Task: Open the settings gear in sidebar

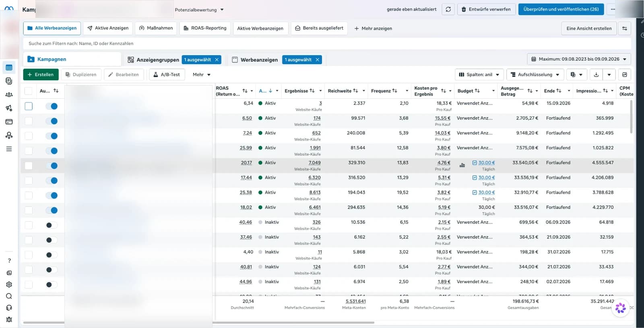Action: [9, 284]
